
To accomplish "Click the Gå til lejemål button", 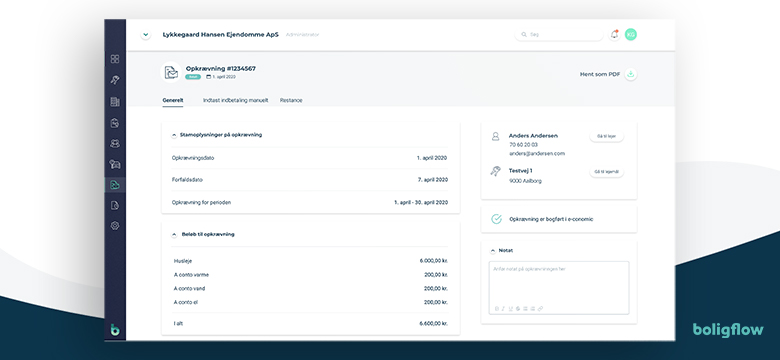I will coord(606,172).
